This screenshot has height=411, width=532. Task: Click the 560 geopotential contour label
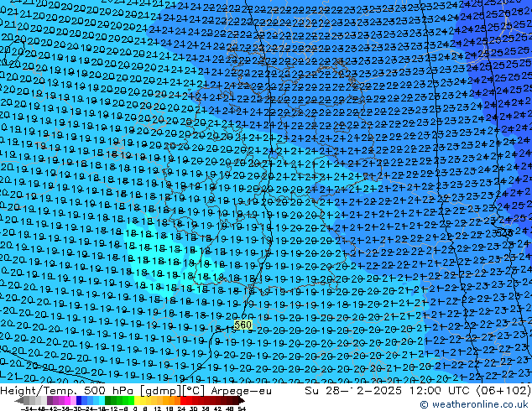pos(243,325)
